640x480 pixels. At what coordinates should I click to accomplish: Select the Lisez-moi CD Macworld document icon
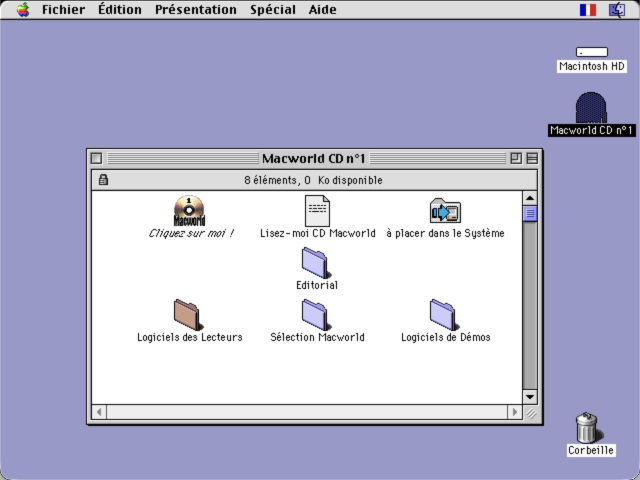click(x=317, y=211)
